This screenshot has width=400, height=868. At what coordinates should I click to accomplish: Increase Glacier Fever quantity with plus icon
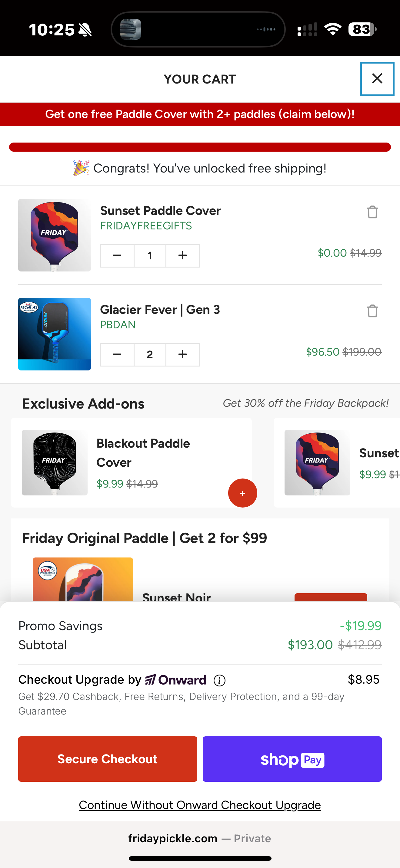[x=182, y=354]
